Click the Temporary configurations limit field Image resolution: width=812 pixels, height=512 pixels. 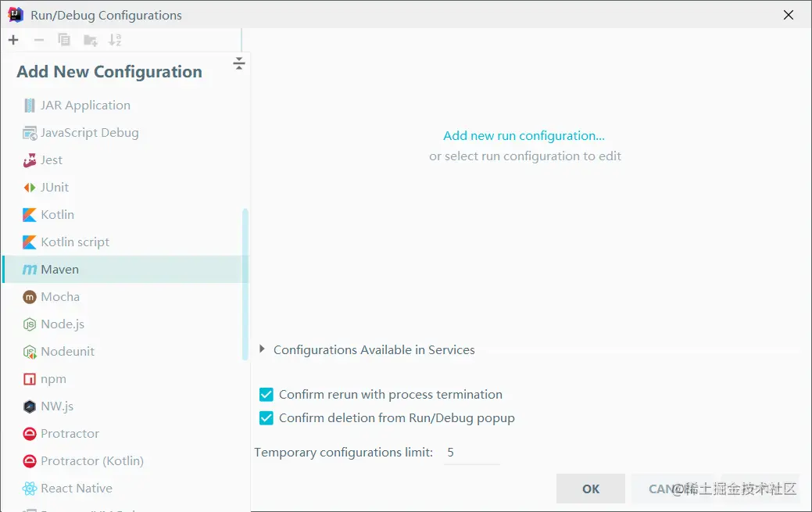click(472, 453)
